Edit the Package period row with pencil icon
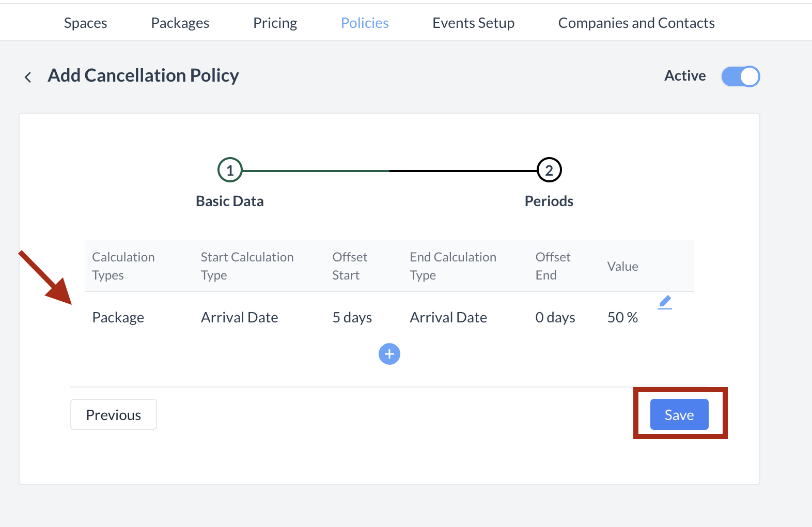Screen dimensions: 812x527 click(x=665, y=302)
